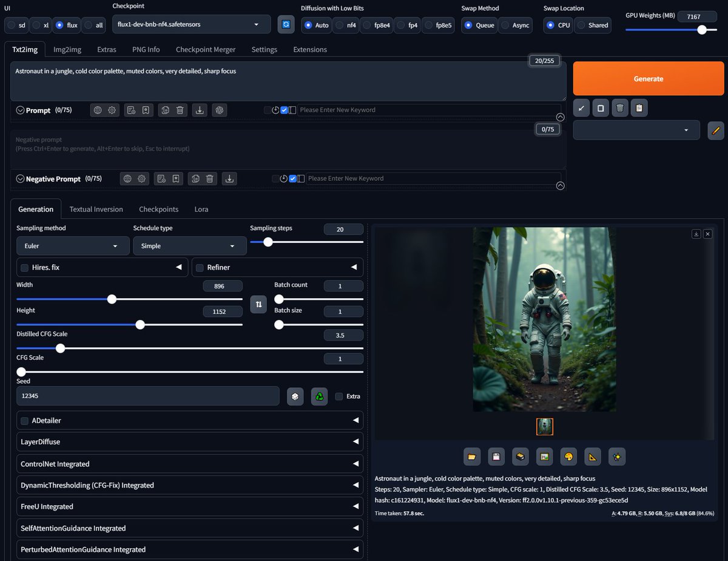This screenshot has width=728, height=561.
Task: Click the refresh checkpoint list icon
Action: 286,24
